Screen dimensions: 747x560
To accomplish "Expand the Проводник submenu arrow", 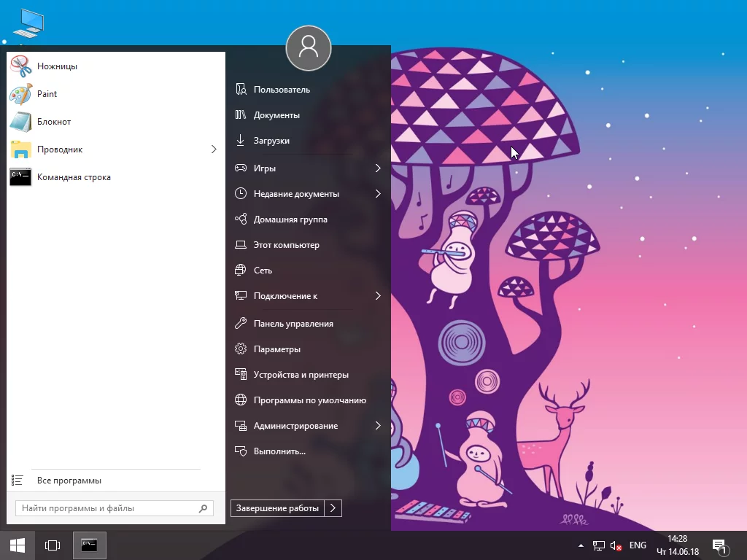I will pyautogui.click(x=214, y=149).
